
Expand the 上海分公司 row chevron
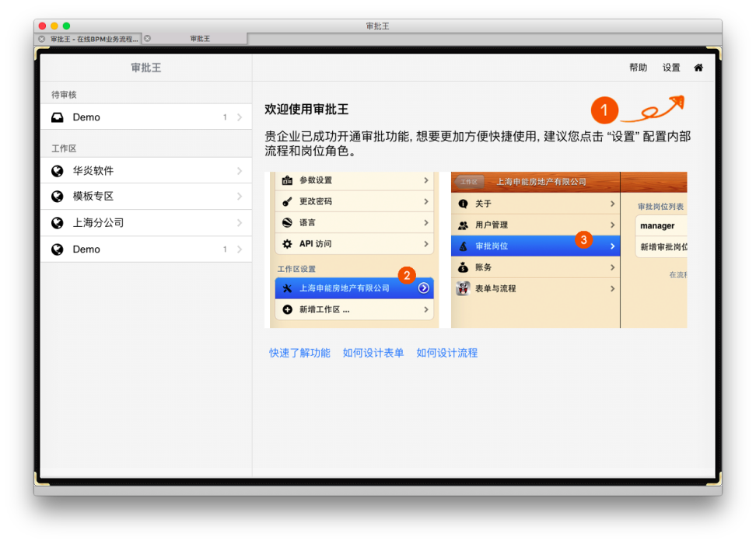pos(240,222)
